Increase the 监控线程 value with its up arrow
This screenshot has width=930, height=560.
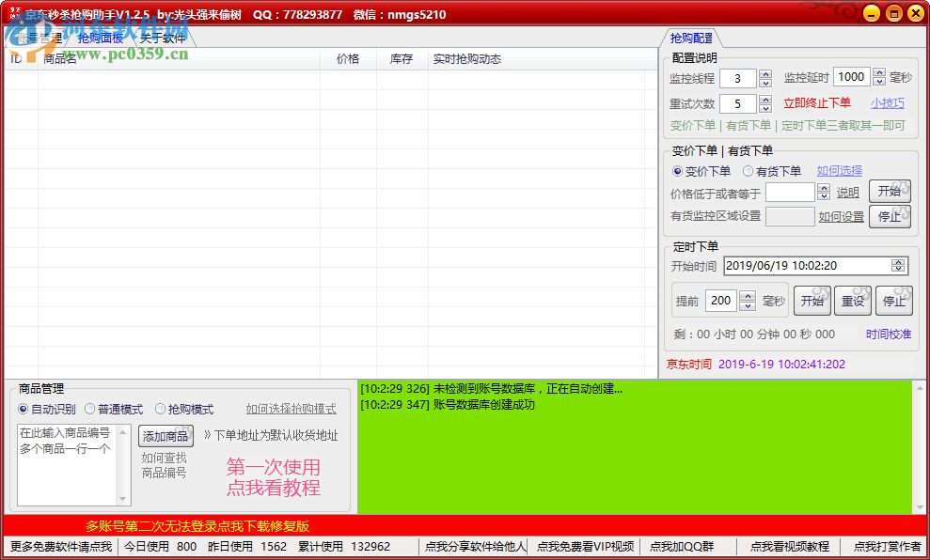click(766, 74)
